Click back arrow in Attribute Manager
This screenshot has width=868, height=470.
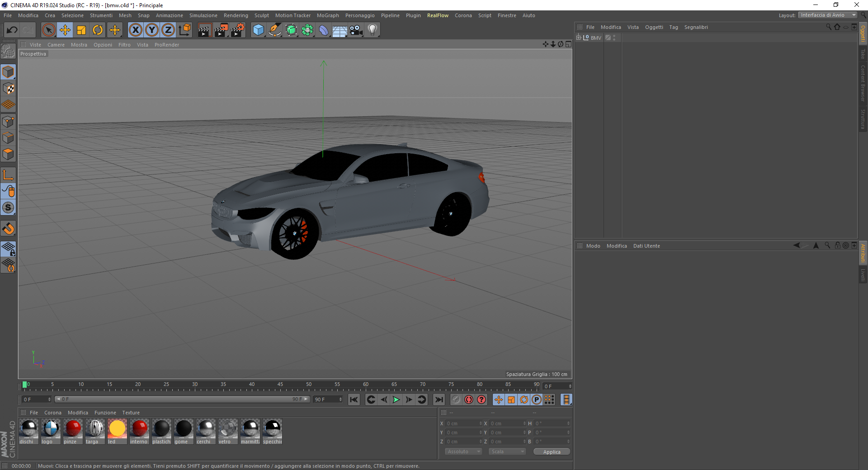797,245
